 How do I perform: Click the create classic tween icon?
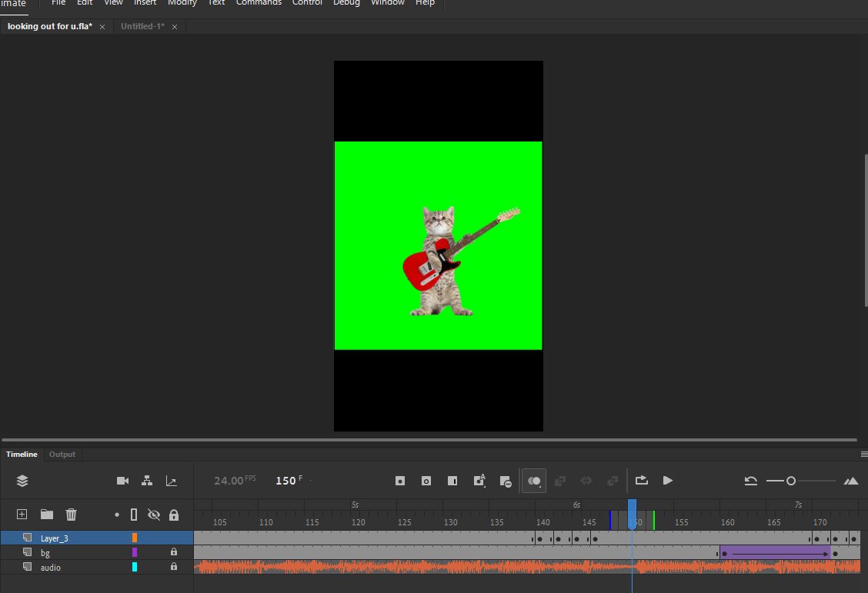coord(560,481)
